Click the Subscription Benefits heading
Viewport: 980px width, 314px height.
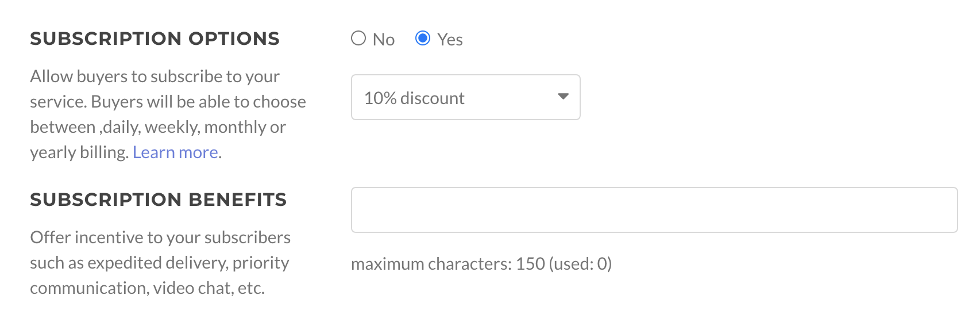158,200
